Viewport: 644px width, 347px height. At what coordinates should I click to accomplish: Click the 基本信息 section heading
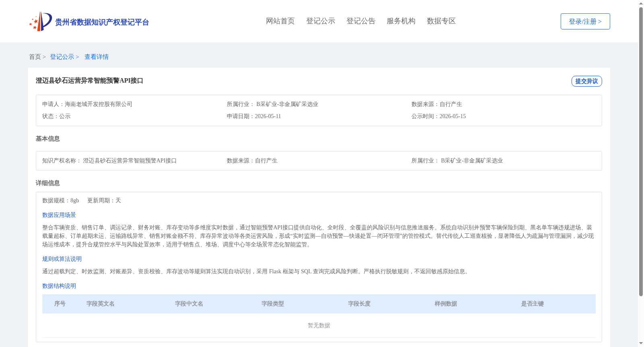point(47,139)
